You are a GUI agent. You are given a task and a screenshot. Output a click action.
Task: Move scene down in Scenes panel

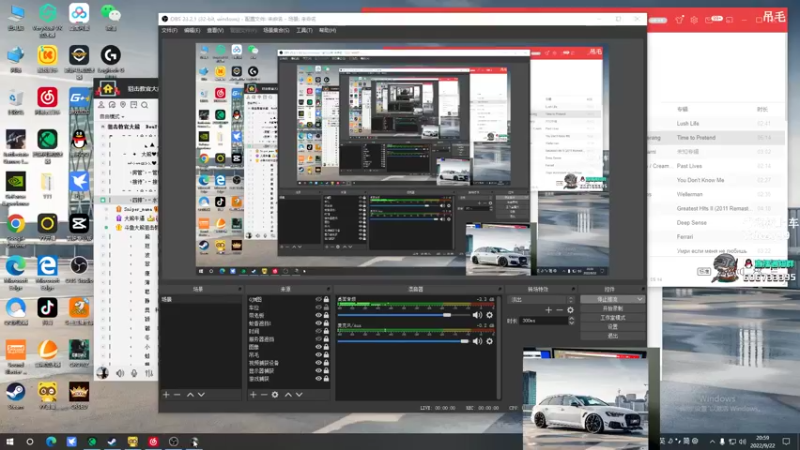click(202, 394)
